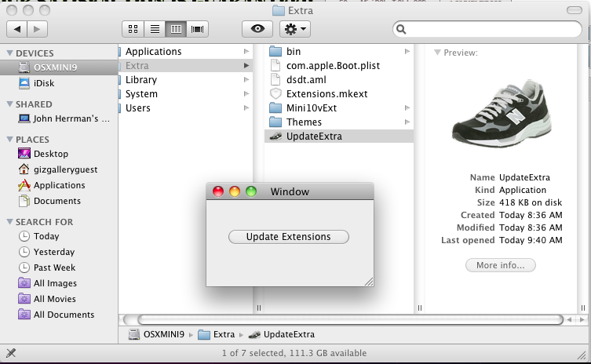Close the small Window dialog
591x364 pixels.
[218, 191]
